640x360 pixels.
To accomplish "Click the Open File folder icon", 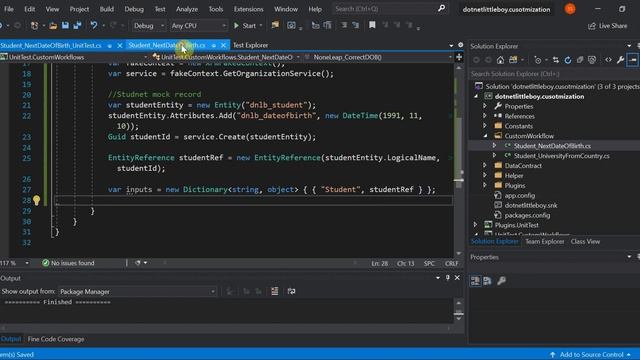I will click(53, 26).
